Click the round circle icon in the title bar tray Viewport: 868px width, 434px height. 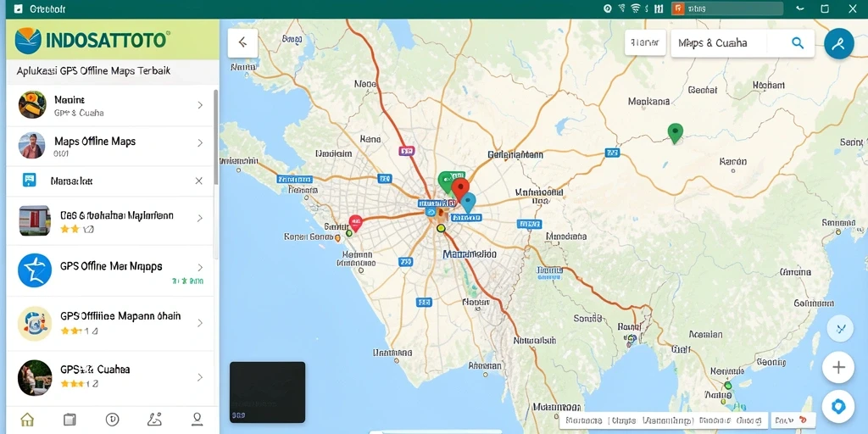607,8
